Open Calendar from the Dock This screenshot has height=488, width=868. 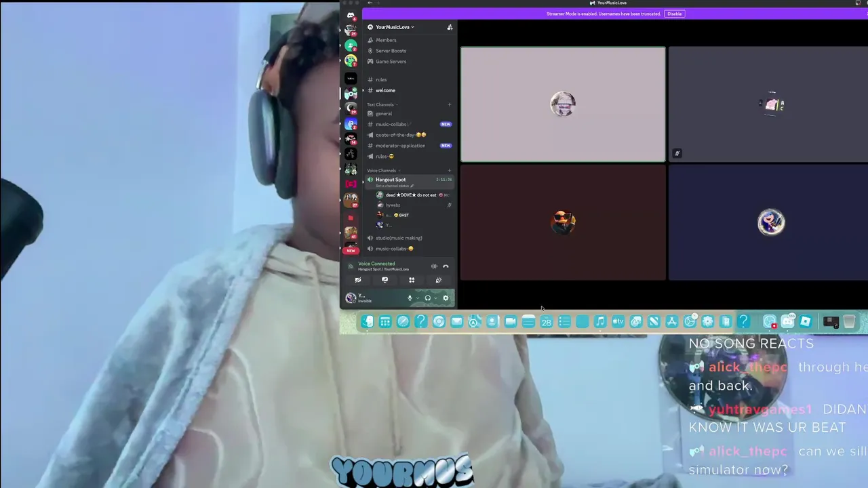click(546, 322)
